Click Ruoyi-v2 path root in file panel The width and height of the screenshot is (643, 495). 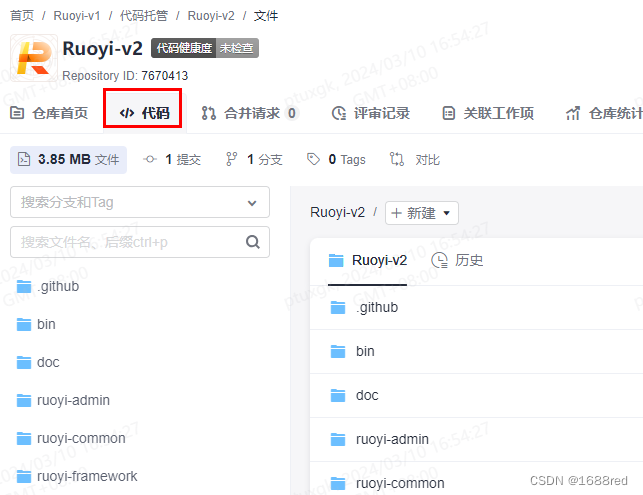[337, 212]
